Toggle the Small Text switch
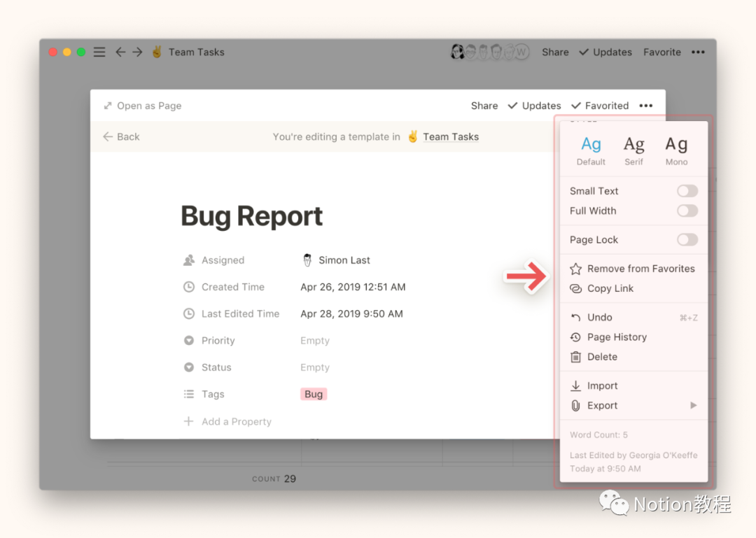The width and height of the screenshot is (756, 538). (x=687, y=191)
